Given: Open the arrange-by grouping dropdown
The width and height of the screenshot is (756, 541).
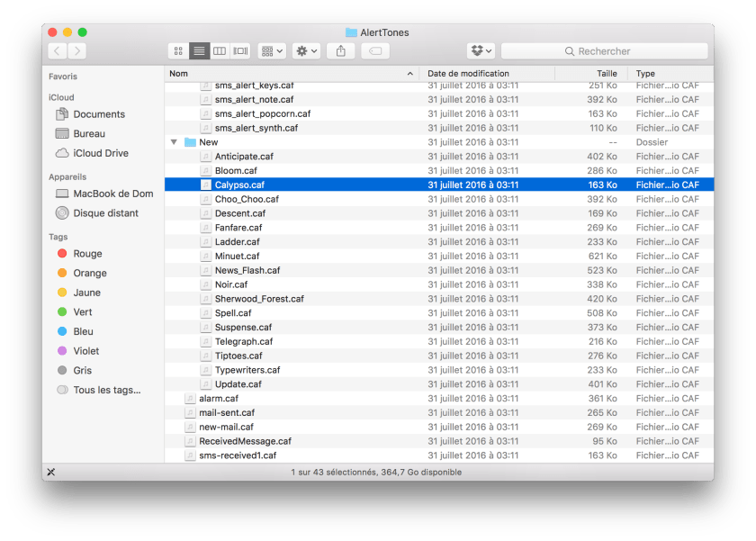Looking at the screenshot, I should pyautogui.click(x=272, y=51).
